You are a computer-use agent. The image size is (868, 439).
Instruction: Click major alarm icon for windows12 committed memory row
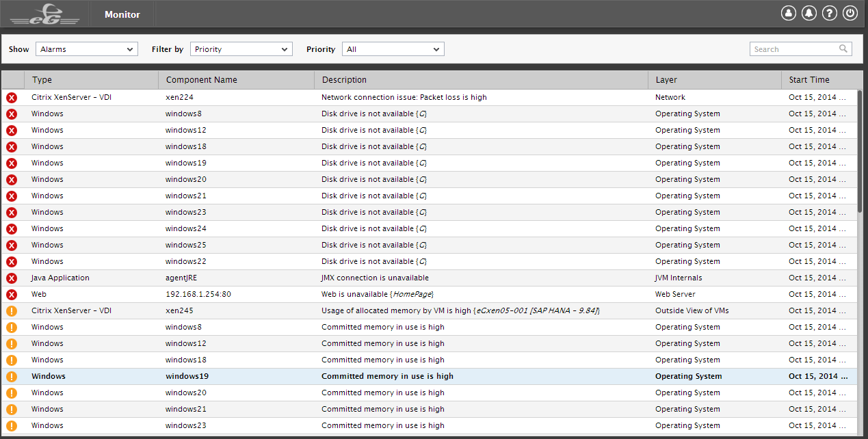pos(12,343)
